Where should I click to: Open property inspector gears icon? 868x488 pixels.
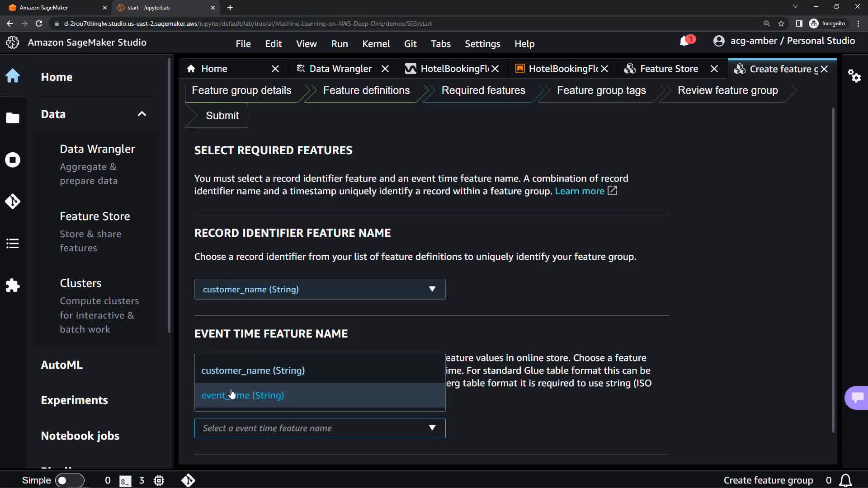[854, 75]
